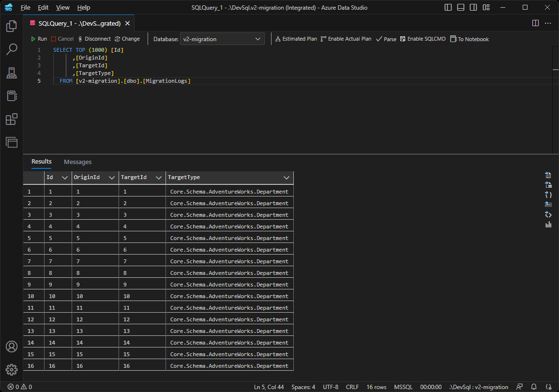Click the 16 rows status entry
559x392 pixels.
[x=377, y=387]
